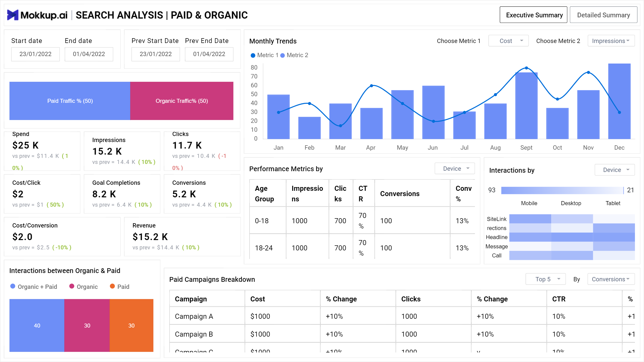Click the Goal Completions 8.2 K card
The height and width of the screenshot is (362, 644).
pyautogui.click(x=122, y=194)
